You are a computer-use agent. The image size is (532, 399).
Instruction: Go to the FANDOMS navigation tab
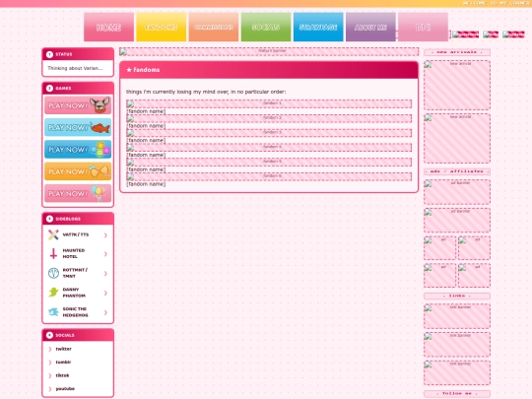point(162,28)
